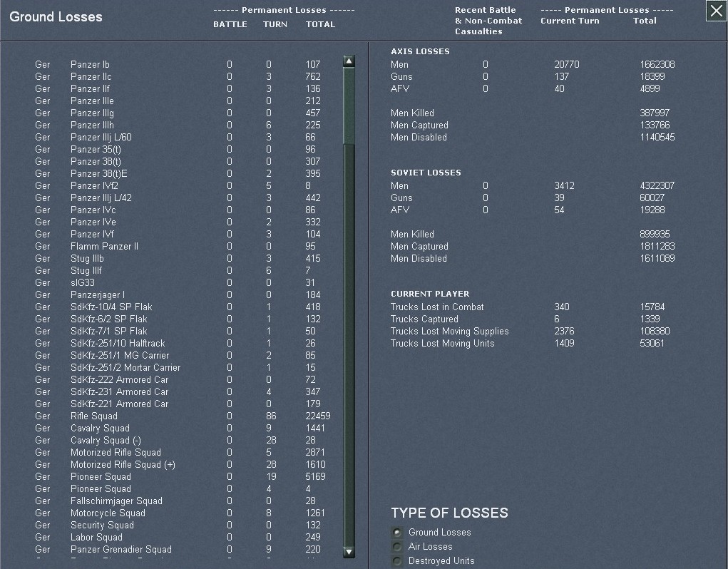
Task: Select the Fallschirmjager Squad row
Action: click(x=116, y=501)
